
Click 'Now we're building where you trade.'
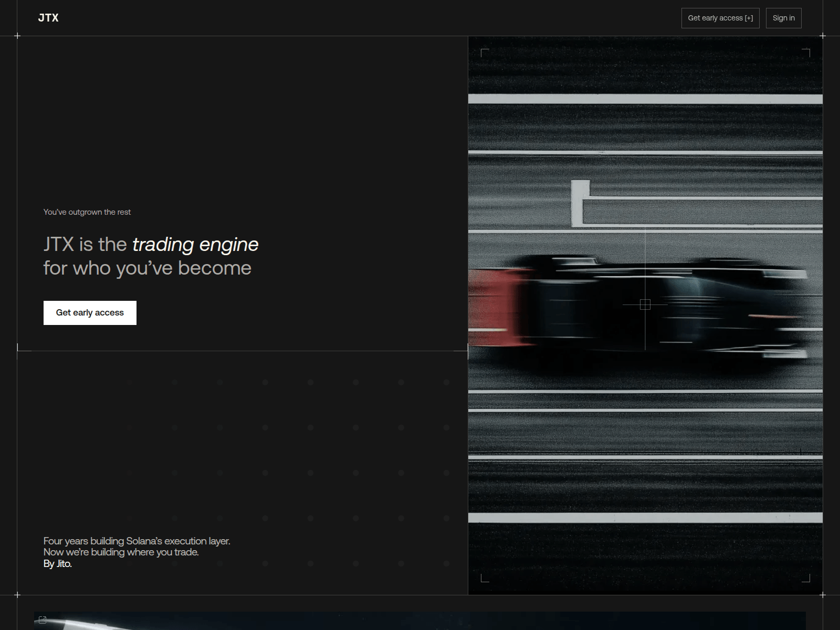tap(121, 552)
